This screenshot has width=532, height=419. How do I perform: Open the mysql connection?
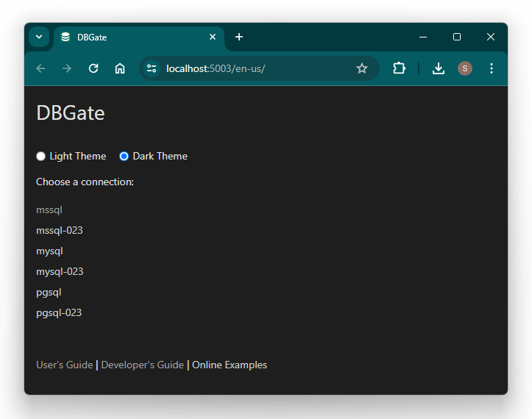point(49,251)
